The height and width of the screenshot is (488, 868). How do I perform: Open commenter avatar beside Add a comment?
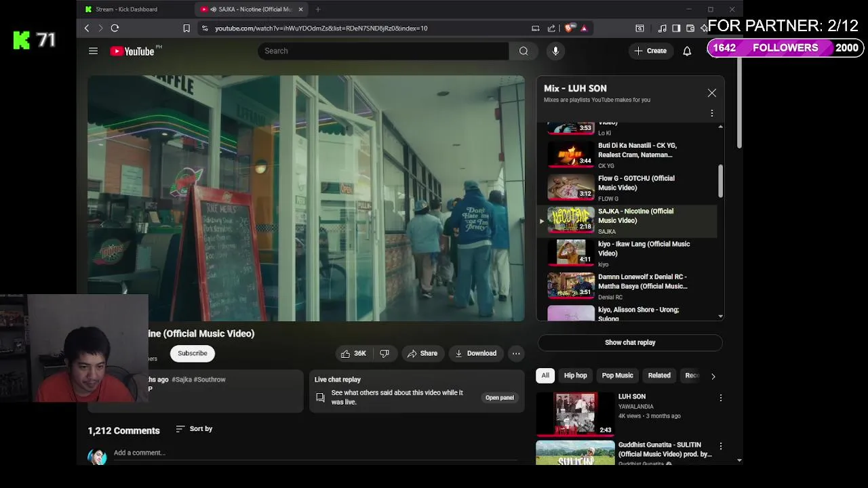(x=97, y=456)
